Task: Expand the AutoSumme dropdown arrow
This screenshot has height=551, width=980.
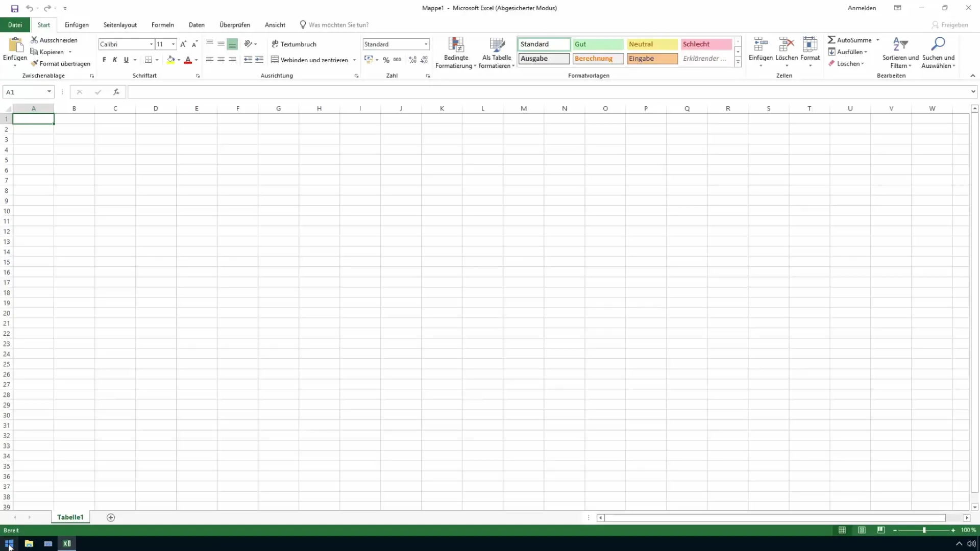Action: [x=878, y=40]
